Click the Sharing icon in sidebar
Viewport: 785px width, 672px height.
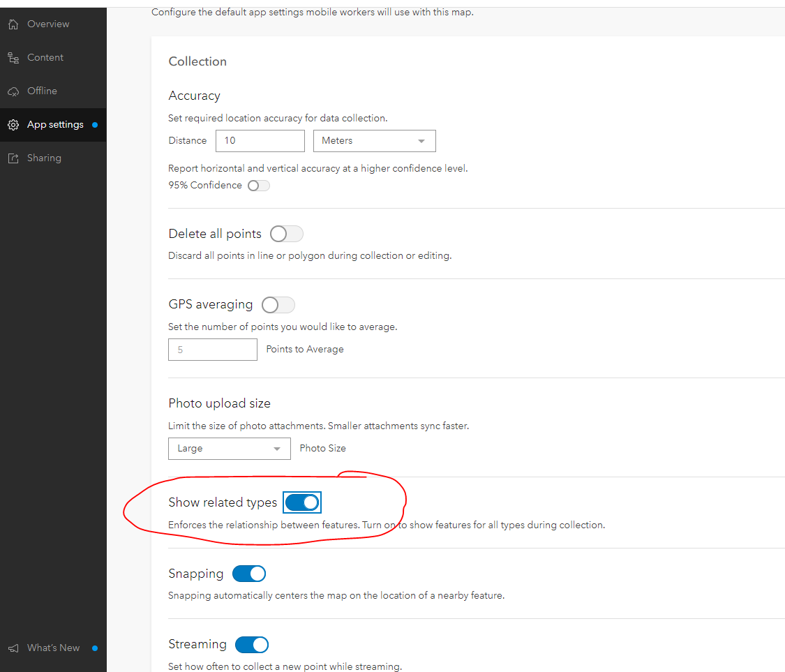click(13, 158)
